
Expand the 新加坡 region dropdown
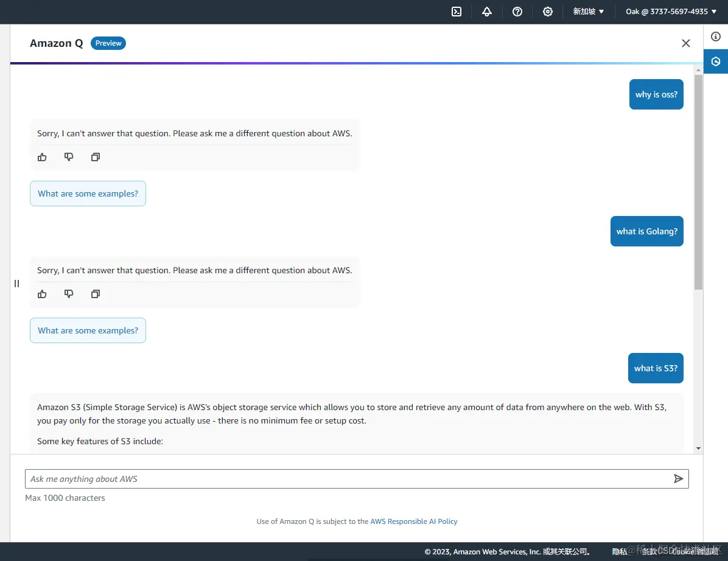(588, 12)
